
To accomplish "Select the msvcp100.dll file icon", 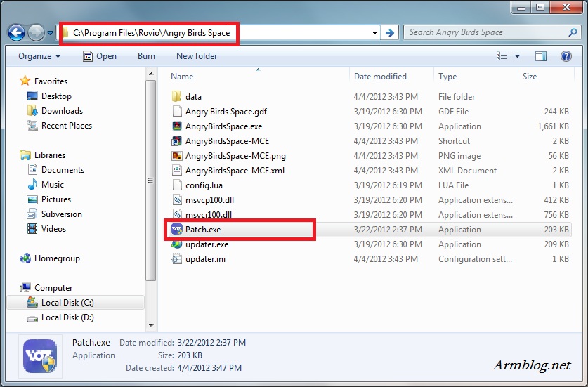I will pyautogui.click(x=176, y=200).
